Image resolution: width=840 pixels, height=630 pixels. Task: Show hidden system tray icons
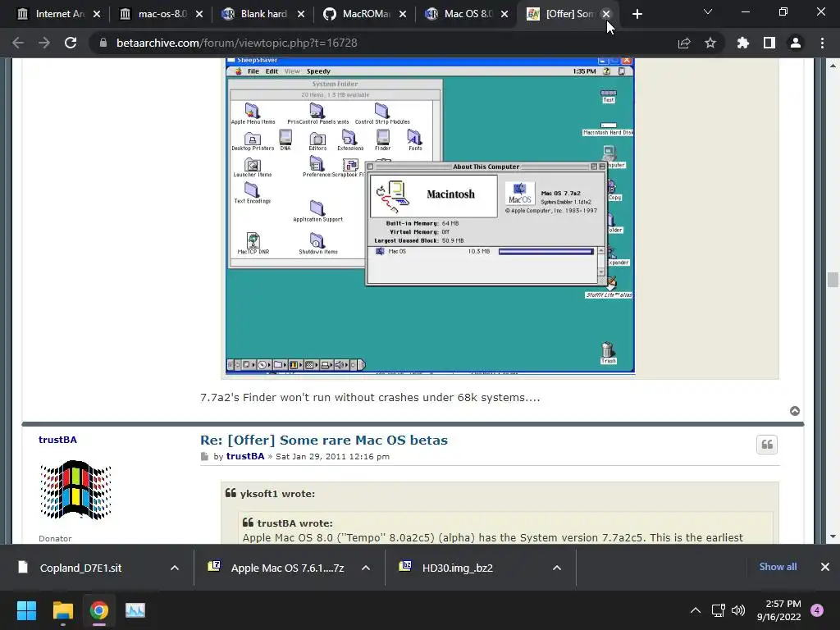pyautogui.click(x=696, y=610)
